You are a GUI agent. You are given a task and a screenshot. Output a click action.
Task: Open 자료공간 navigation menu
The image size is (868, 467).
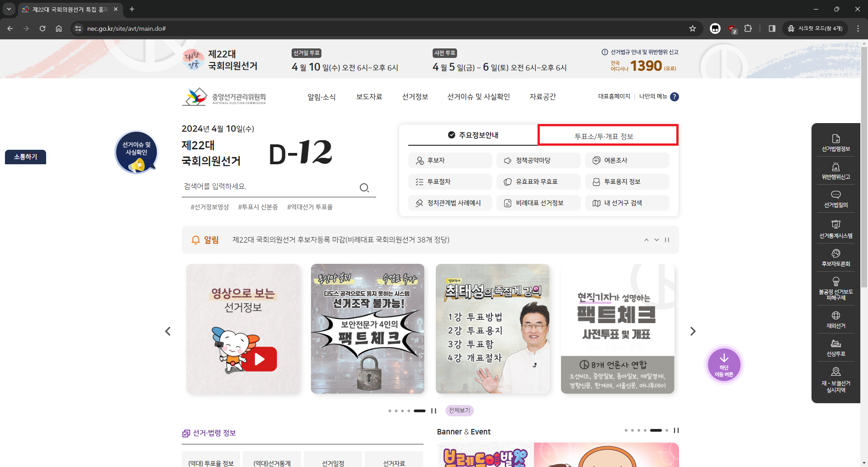coord(542,97)
